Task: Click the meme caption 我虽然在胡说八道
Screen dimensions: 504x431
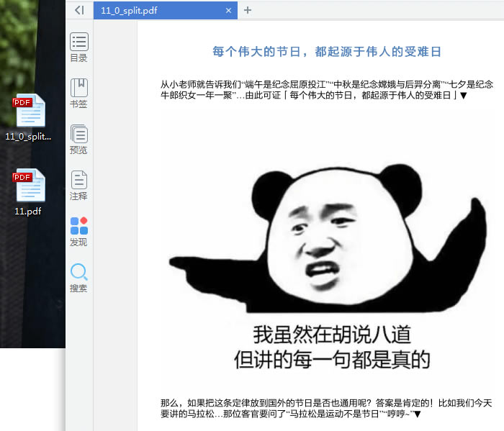Action: [x=331, y=335]
